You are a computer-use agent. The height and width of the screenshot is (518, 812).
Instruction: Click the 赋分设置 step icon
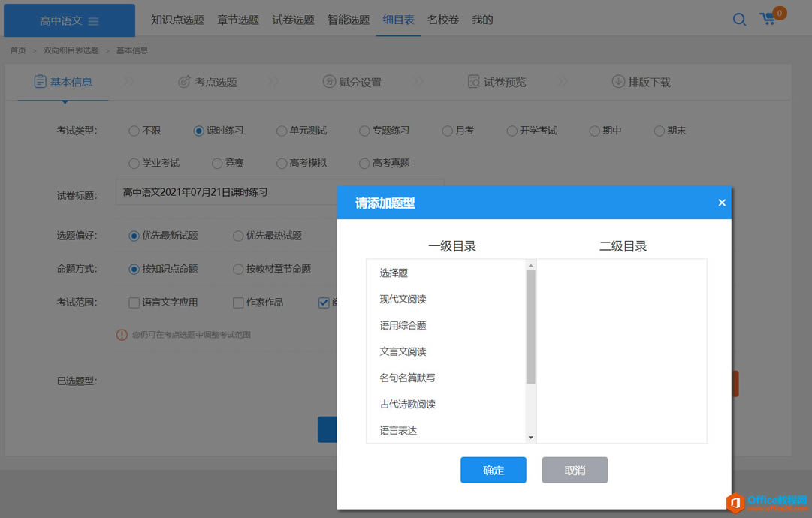click(x=329, y=82)
